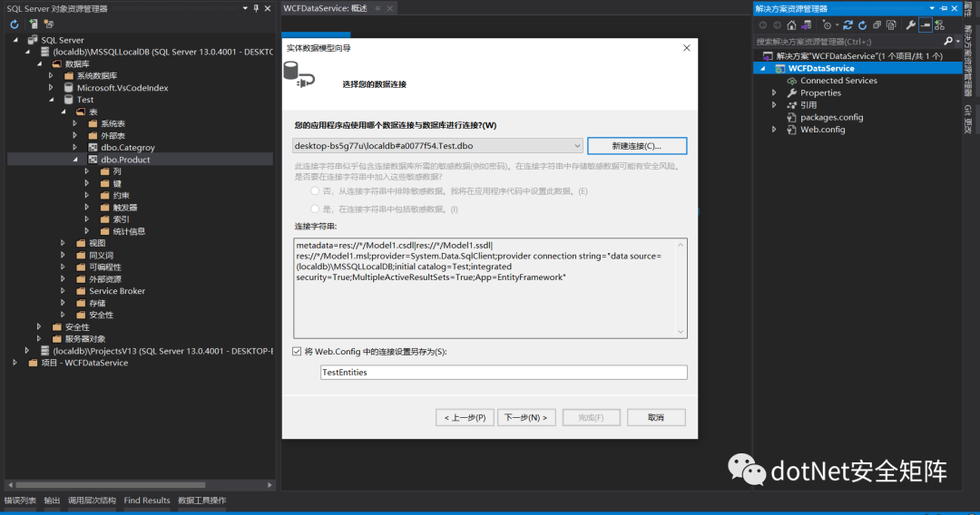Expand the Microsoft.VsCodeIndex database
The height and width of the screenshot is (515, 980).
[x=51, y=87]
